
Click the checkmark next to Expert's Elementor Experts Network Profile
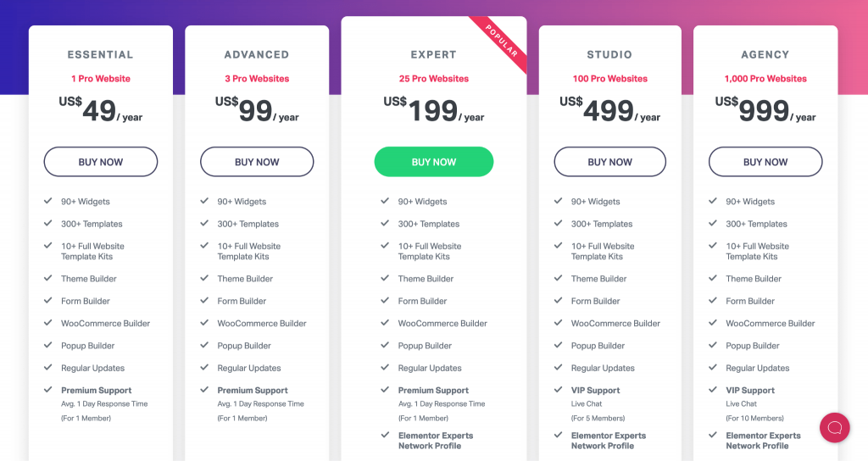point(386,436)
